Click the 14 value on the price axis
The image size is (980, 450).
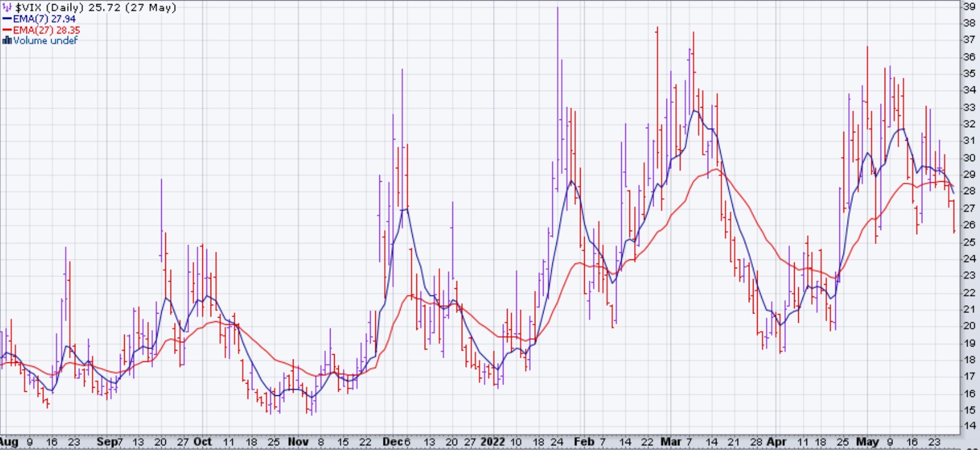[969, 426]
